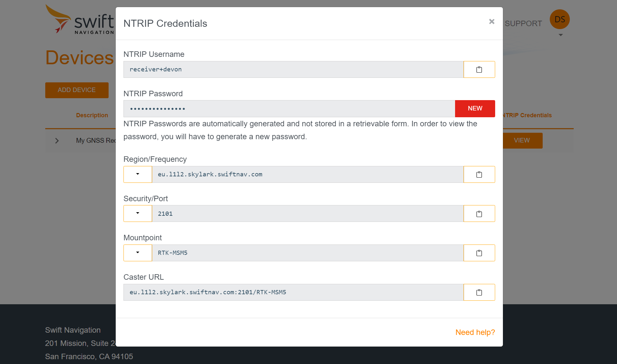Select the Description column header

[92, 115]
